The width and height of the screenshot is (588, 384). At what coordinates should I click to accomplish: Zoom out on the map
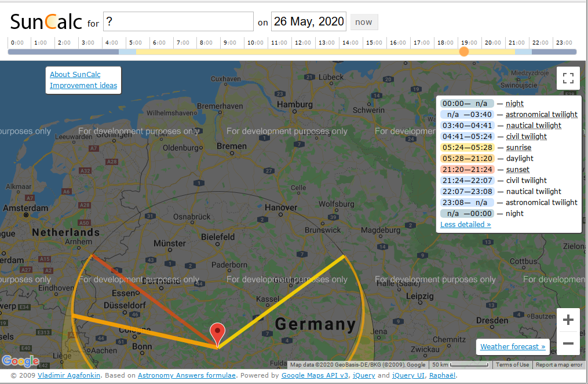click(568, 343)
